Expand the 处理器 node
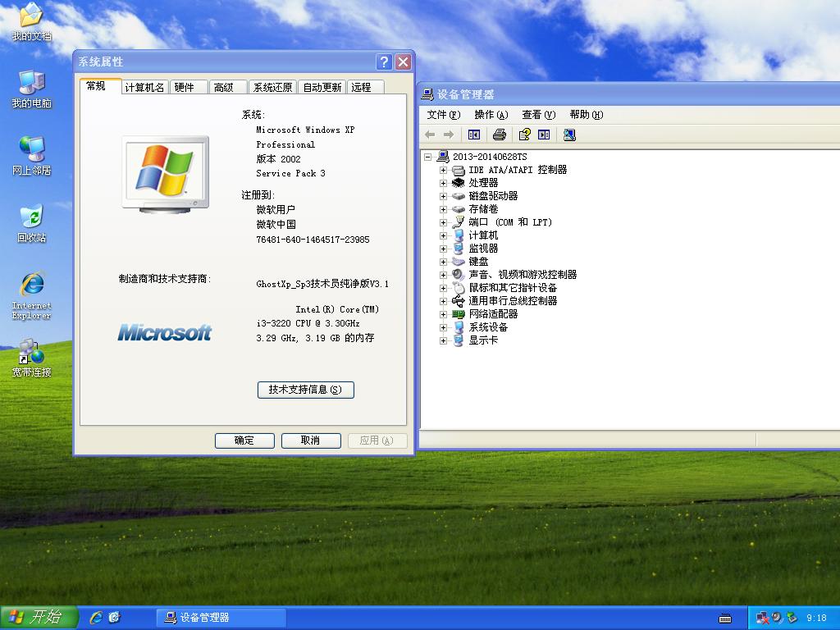The image size is (840, 630). coord(443,183)
